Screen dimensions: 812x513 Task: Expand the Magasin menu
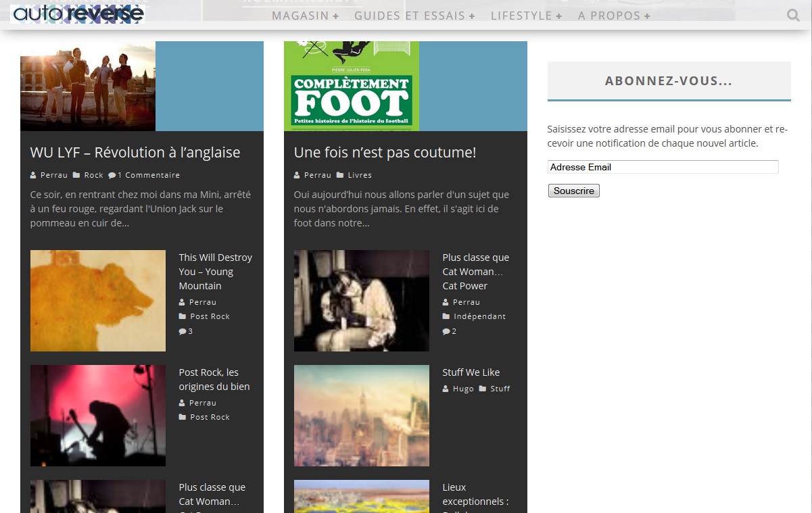[x=305, y=16]
